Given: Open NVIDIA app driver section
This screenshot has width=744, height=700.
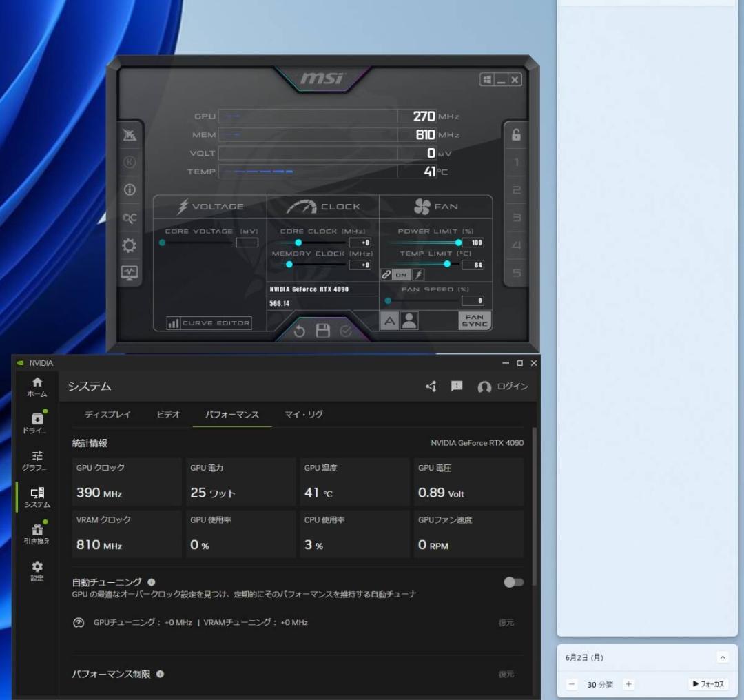Looking at the screenshot, I should (x=37, y=422).
